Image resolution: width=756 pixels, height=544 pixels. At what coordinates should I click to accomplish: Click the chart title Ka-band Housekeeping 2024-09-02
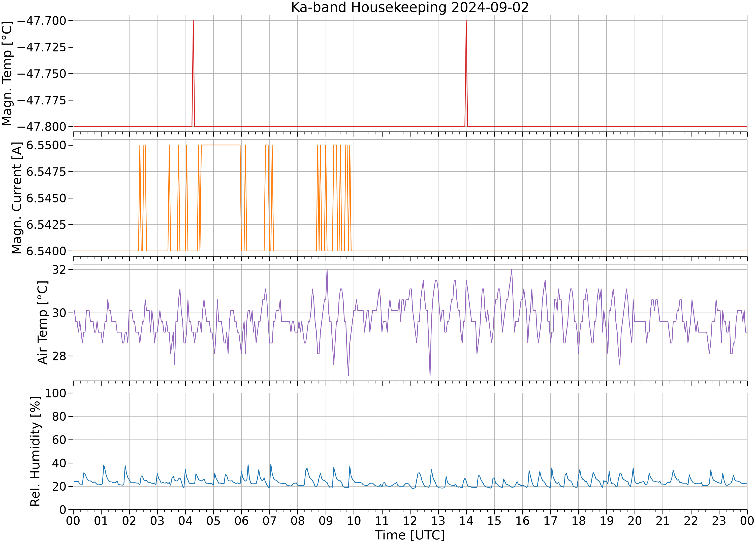[410, 7]
